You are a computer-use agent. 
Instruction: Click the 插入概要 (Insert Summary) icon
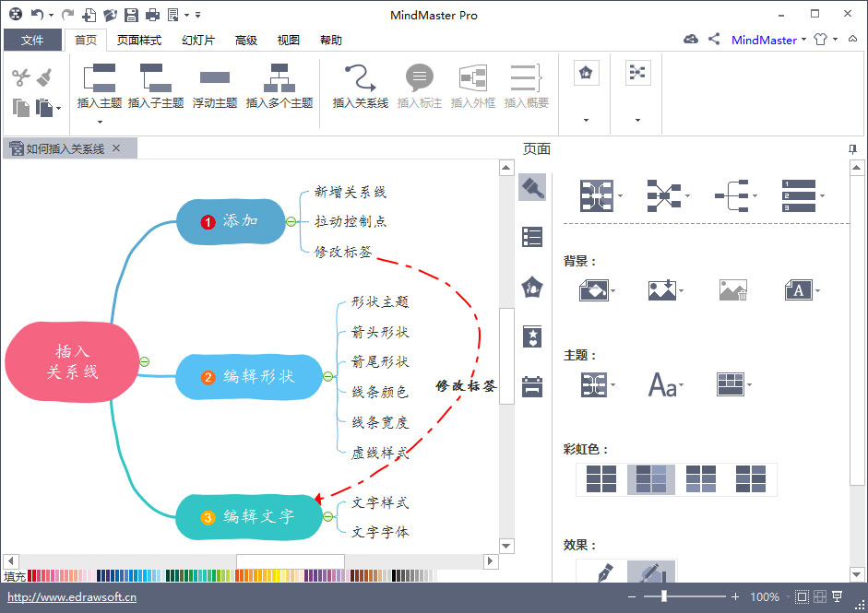tap(527, 88)
